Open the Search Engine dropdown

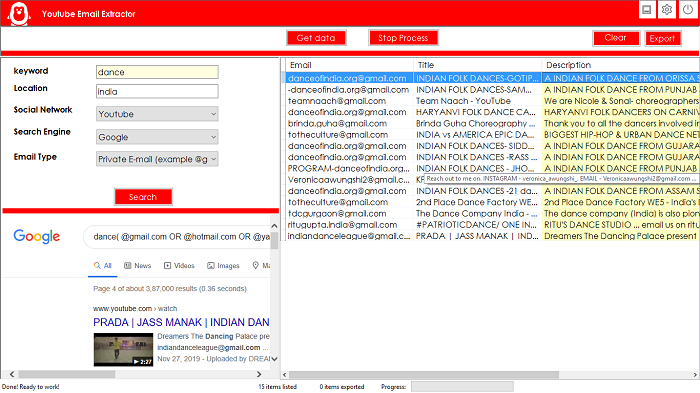[x=157, y=137]
